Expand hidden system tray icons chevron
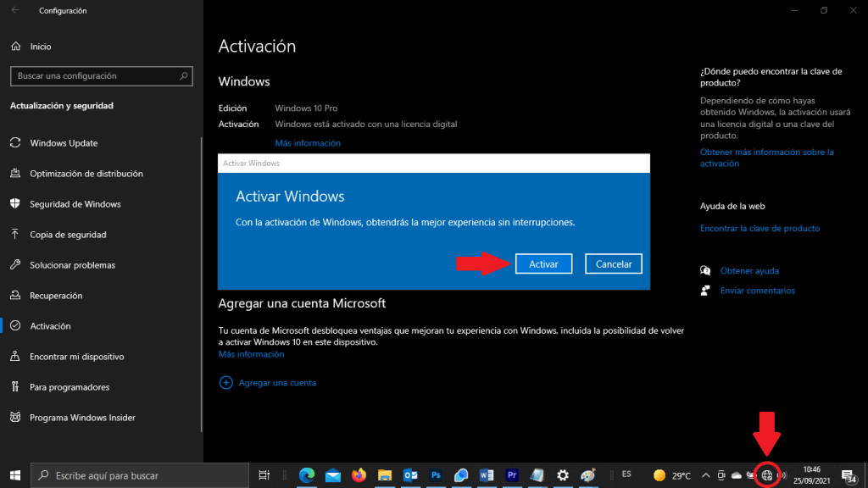The width and height of the screenshot is (868, 488). tap(706, 475)
